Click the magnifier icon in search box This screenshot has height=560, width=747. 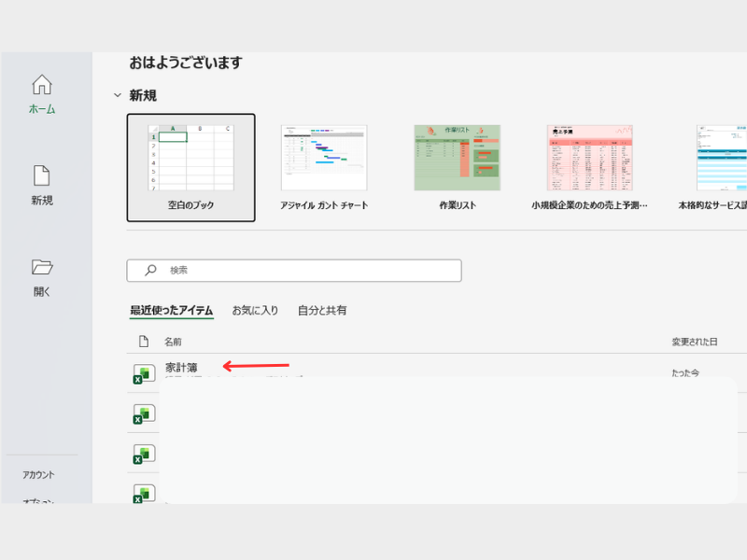(150, 271)
